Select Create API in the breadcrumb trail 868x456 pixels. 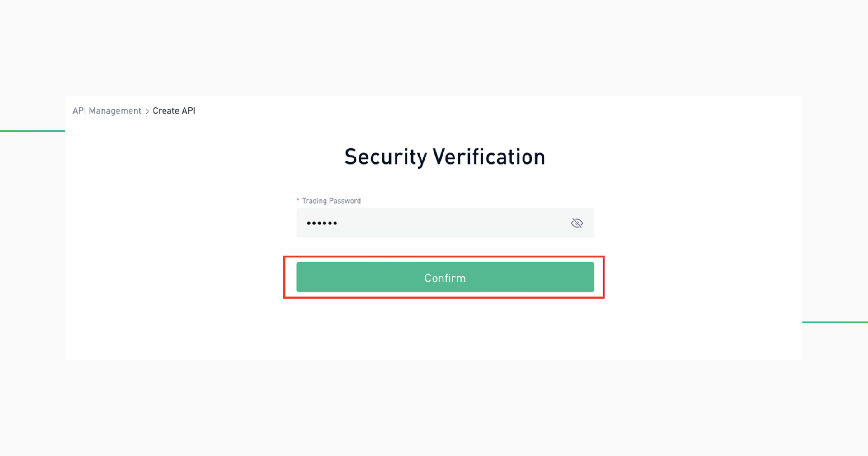[x=174, y=110]
